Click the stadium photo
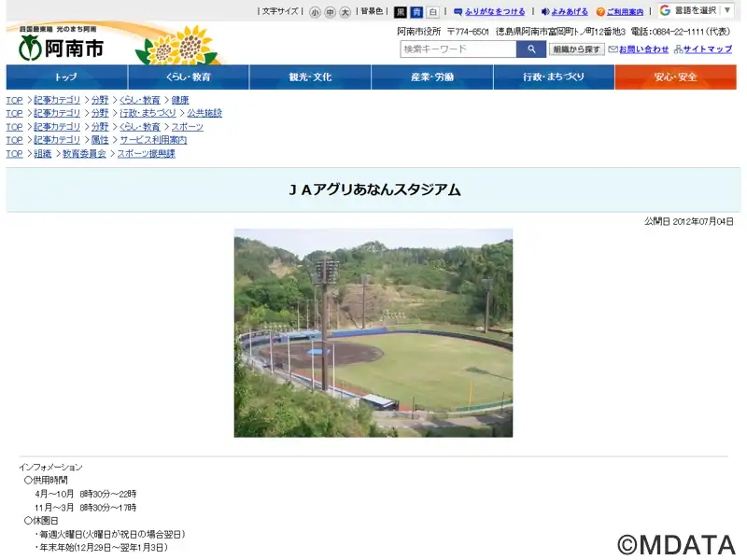 (373, 333)
